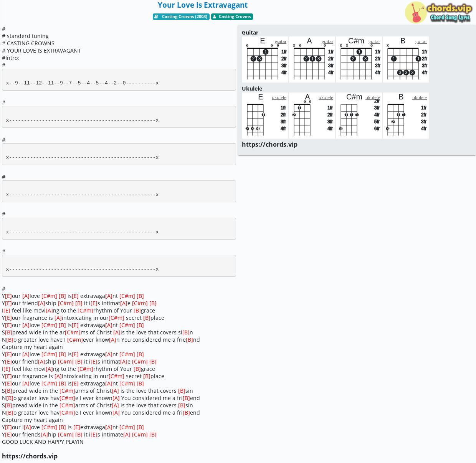
Task: Select the guitar B chord diagram
Action: [406, 60]
